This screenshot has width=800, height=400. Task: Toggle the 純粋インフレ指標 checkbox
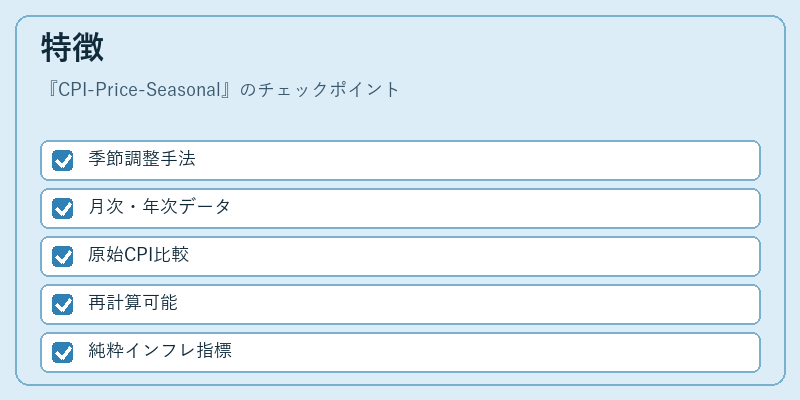pos(62,353)
